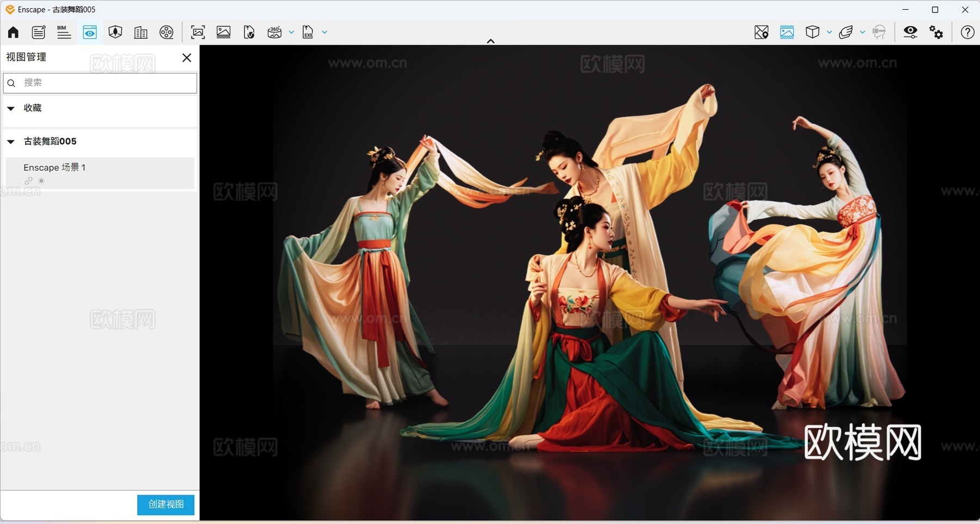Click the 古装舞蹈005 heading

click(50, 141)
